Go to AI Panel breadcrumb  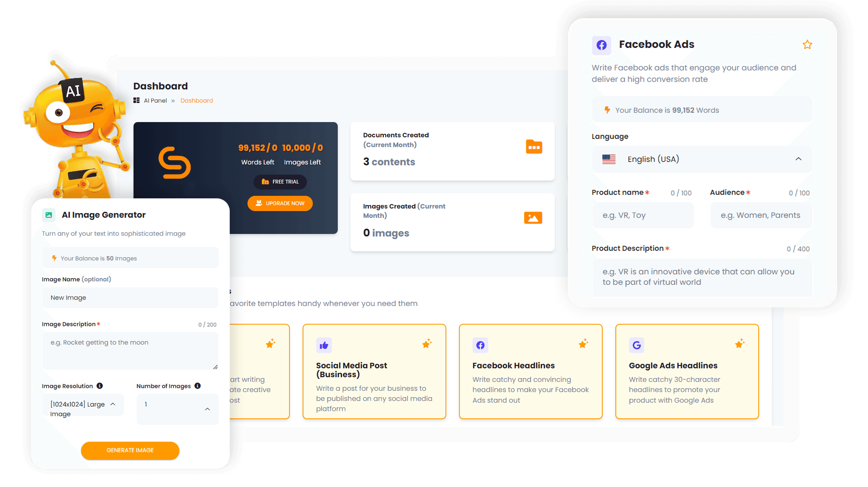tap(155, 100)
